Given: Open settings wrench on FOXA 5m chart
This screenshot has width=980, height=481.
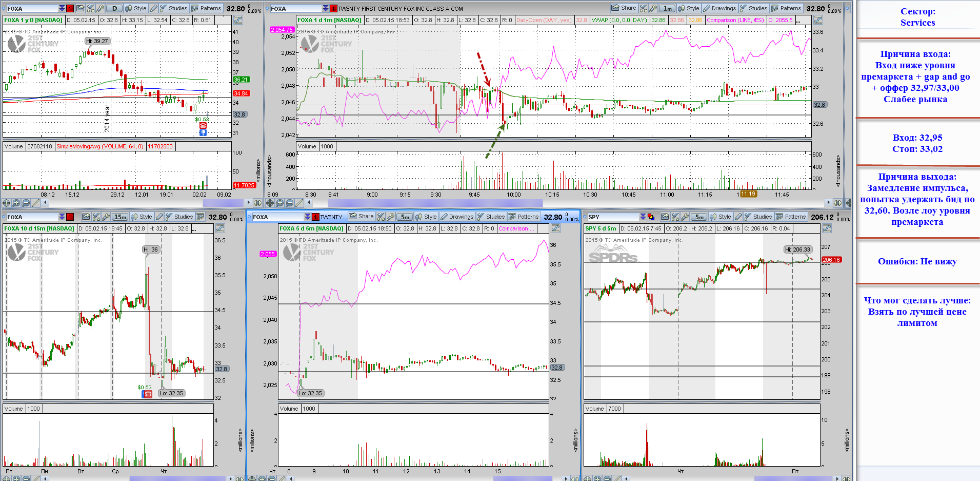Looking at the screenshot, I should (x=391, y=217).
